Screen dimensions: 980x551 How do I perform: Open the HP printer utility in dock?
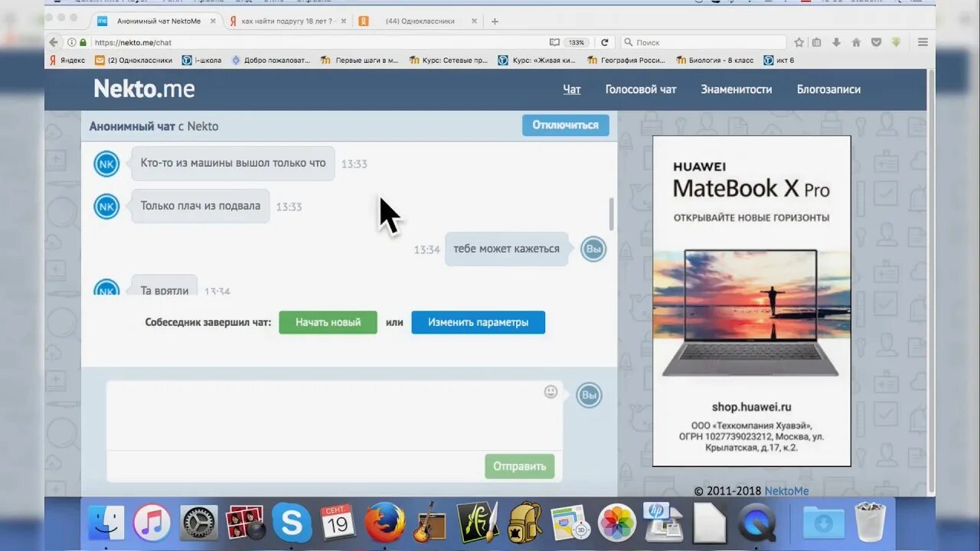point(663,522)
